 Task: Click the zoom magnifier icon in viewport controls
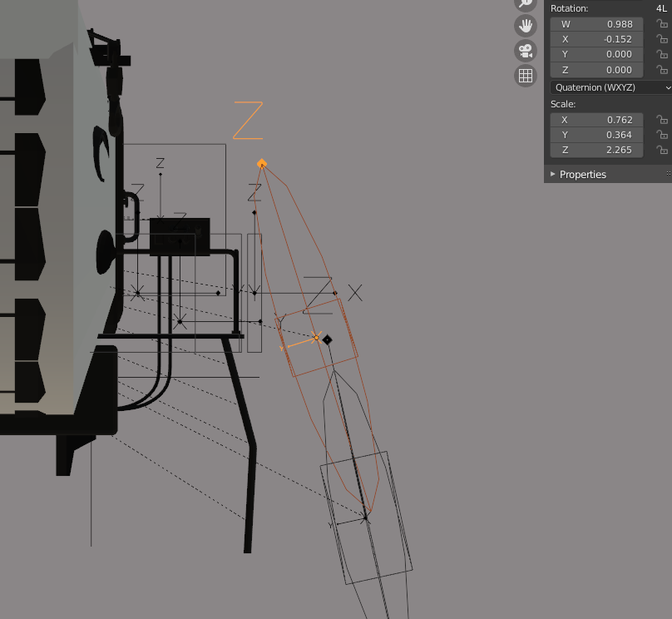(525, 3)
